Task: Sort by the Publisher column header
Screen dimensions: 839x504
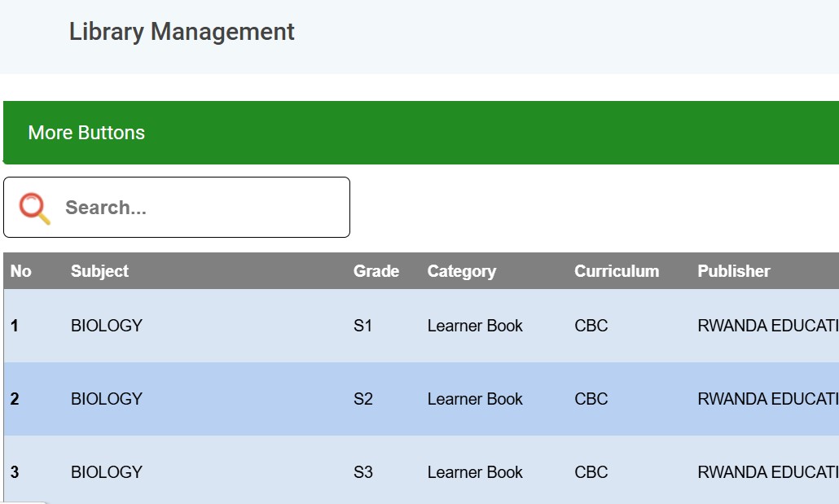Action: tap(734, 270)
